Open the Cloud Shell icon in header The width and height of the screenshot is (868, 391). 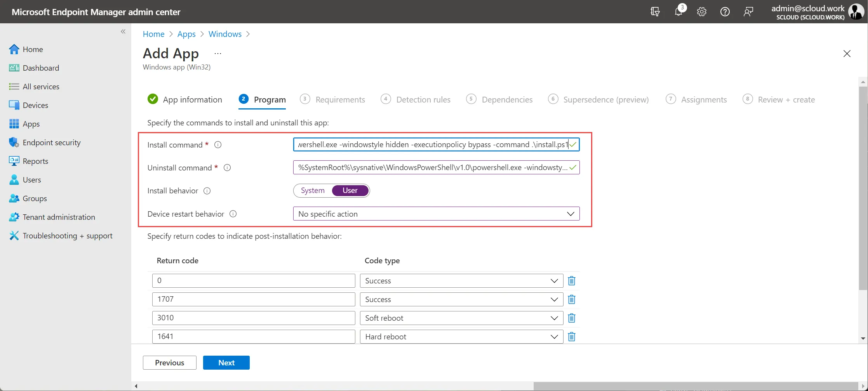point(655,12)
